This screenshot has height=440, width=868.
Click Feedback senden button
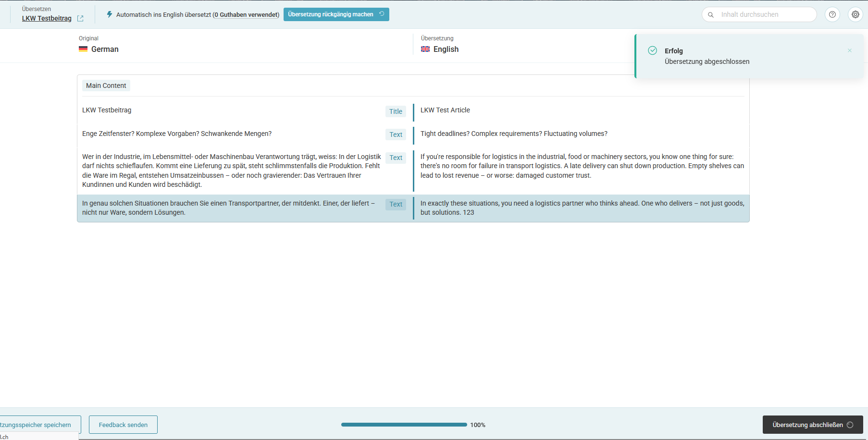[123, 425]
